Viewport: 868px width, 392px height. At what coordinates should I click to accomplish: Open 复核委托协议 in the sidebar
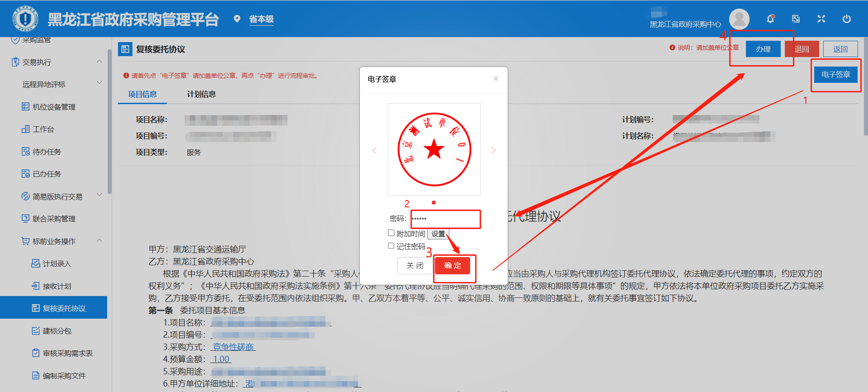53,308
